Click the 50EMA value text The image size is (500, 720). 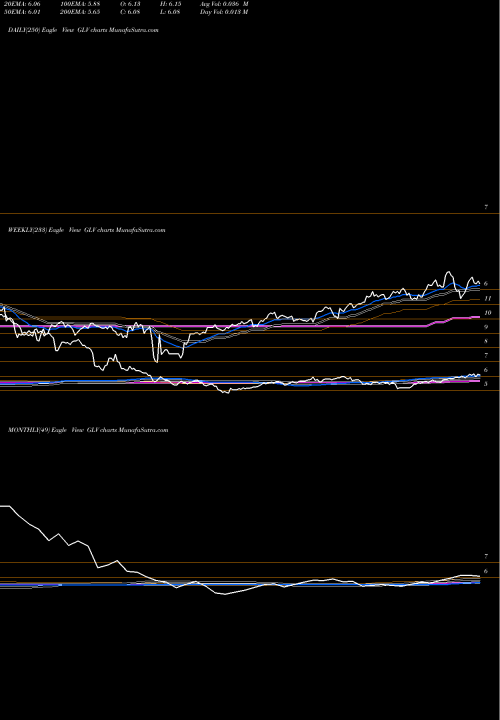[21, 12]
